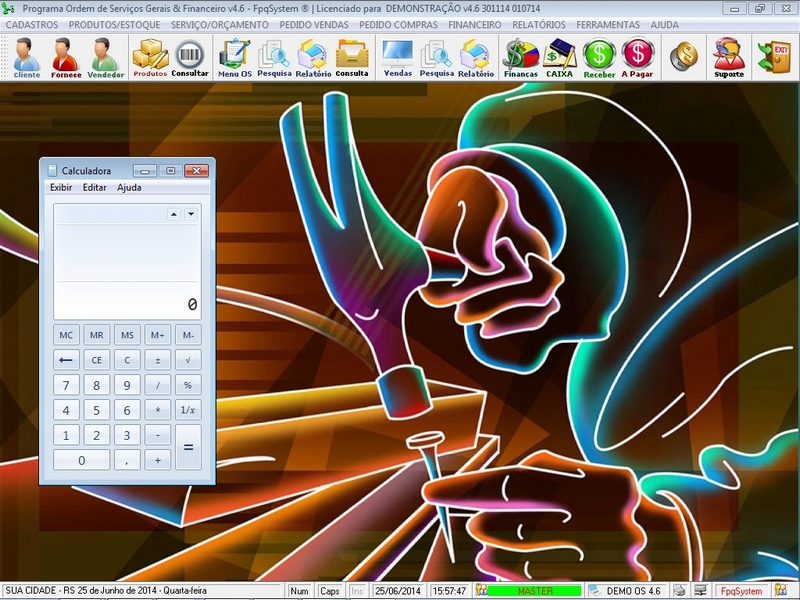Click the calculator divide button
Image resolution: width=800 pixels, height=600 pixels.
click(x=158, y=385)
